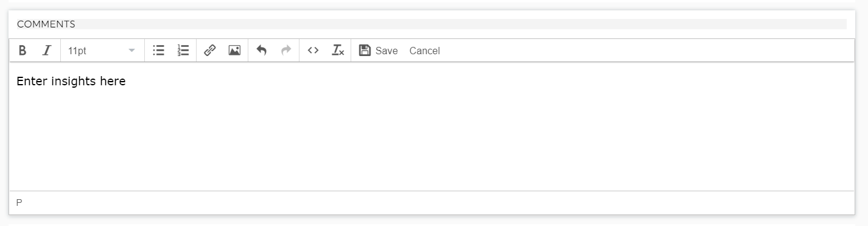
Task: Clear formatting with the Tx icon
Action: 338,51
